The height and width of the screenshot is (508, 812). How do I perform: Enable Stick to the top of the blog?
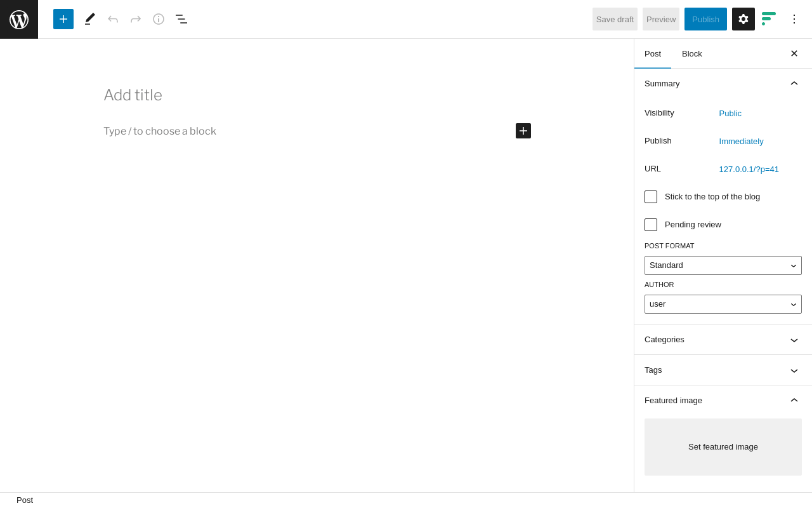tap(651, 197)
